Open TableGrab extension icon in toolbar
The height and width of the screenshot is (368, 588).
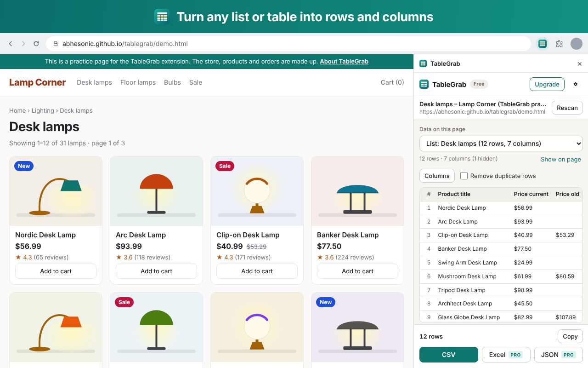pos(543,44)
